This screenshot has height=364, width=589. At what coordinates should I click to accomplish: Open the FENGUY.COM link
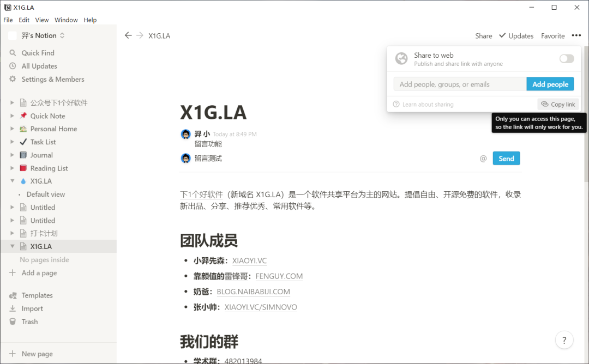[x=279, y=276]
